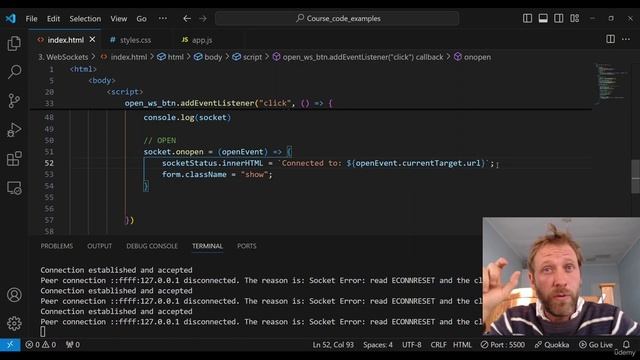Screen dimensions: 640x360
Task: Change line endings via CRLF
Action: click(x=438, y=345)
